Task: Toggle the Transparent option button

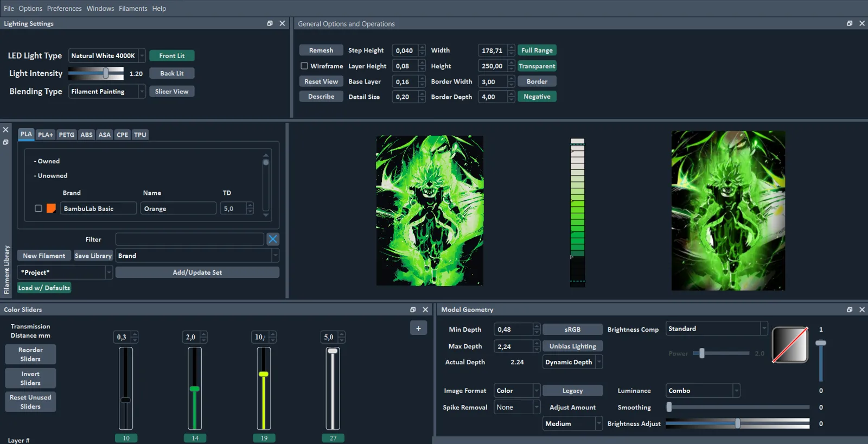Action: point(537,66)
